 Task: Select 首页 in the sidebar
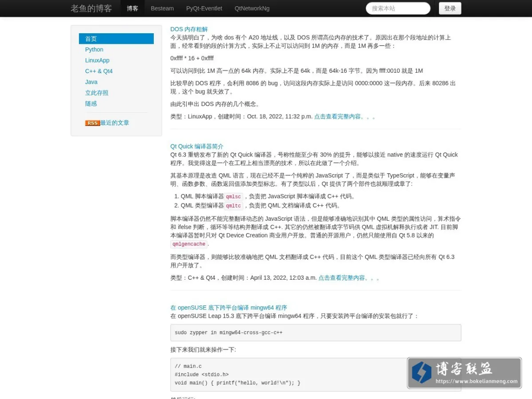pyautogui.click(x=116, y=39)
